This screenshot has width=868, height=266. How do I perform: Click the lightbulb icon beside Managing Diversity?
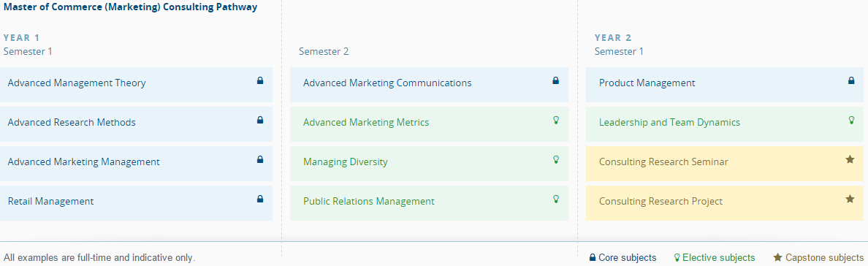pyautogui.click(x=556, y=159)
